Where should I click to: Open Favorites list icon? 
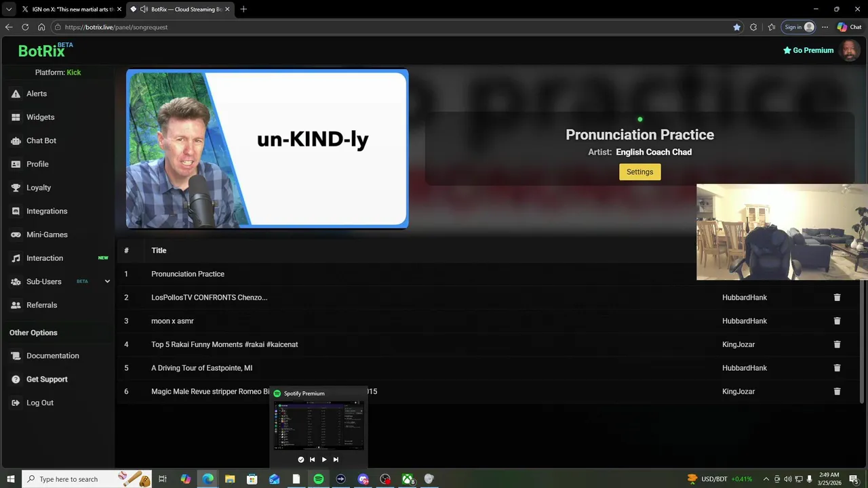(772, 27)
